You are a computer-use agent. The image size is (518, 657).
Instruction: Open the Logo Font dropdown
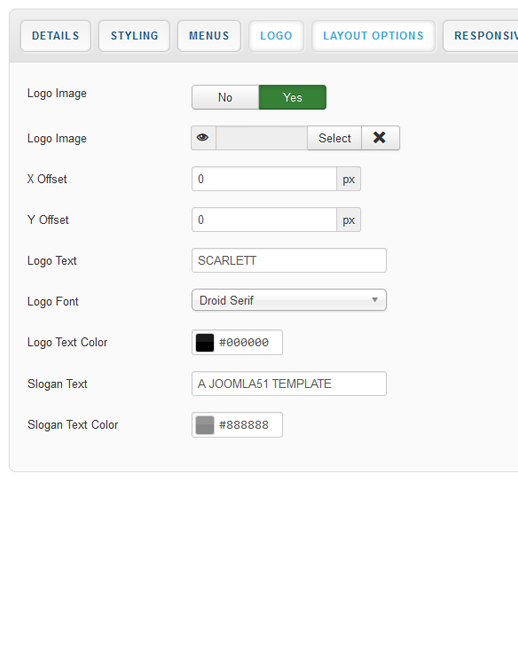click(289, 300)
